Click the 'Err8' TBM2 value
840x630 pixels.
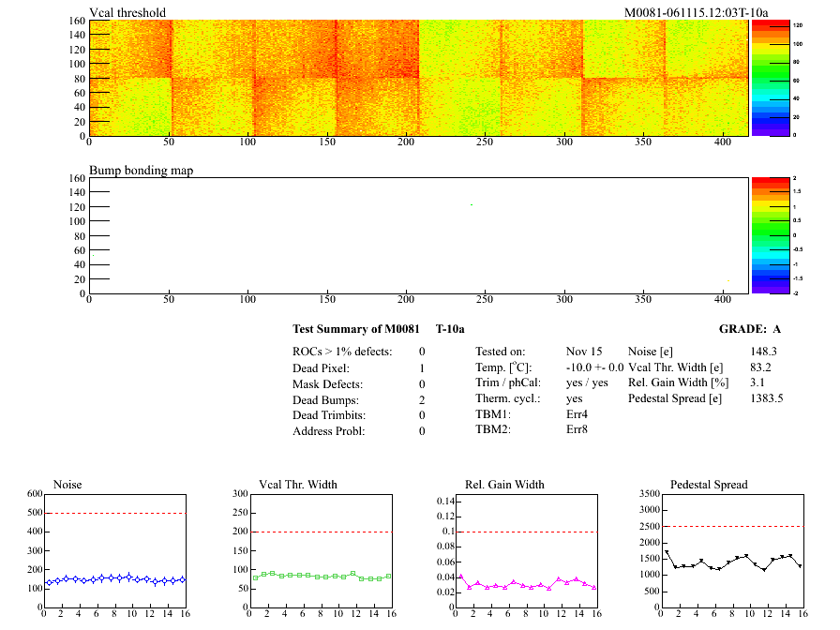(577, 429)
